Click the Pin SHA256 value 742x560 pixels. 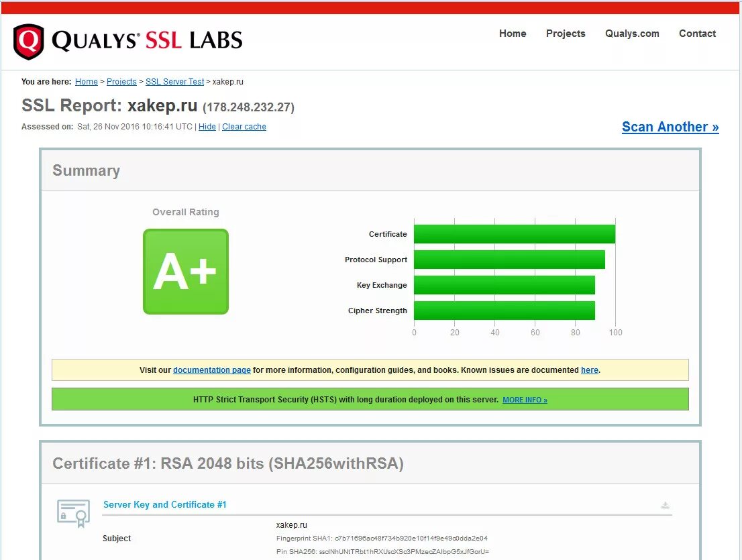[x=404, y=551]
